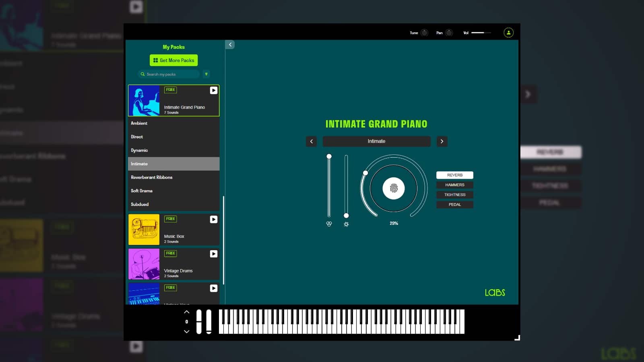The height and width of the screenshot is (362, 644).
Task: Open the filter icon next to the search field
Action: point(206,74)
